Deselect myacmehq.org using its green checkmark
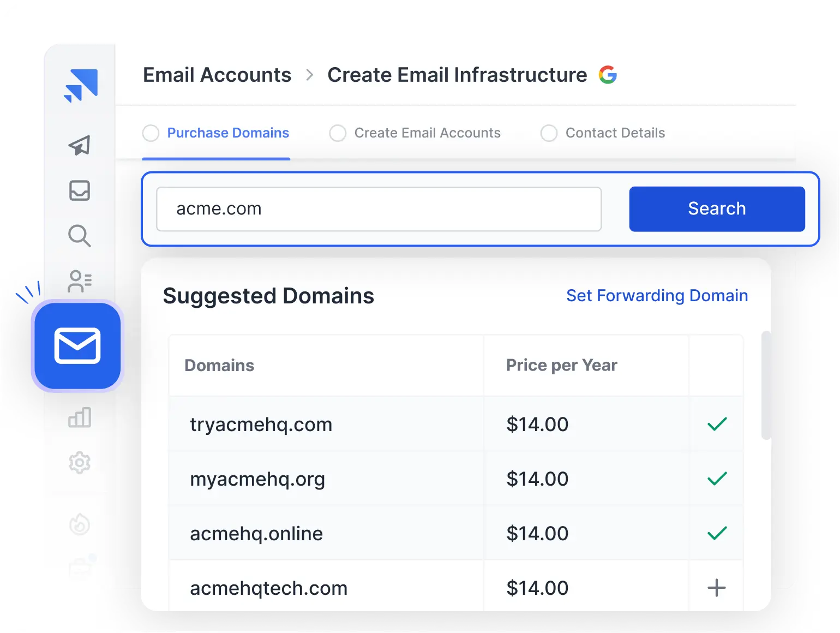 point(717,479)
